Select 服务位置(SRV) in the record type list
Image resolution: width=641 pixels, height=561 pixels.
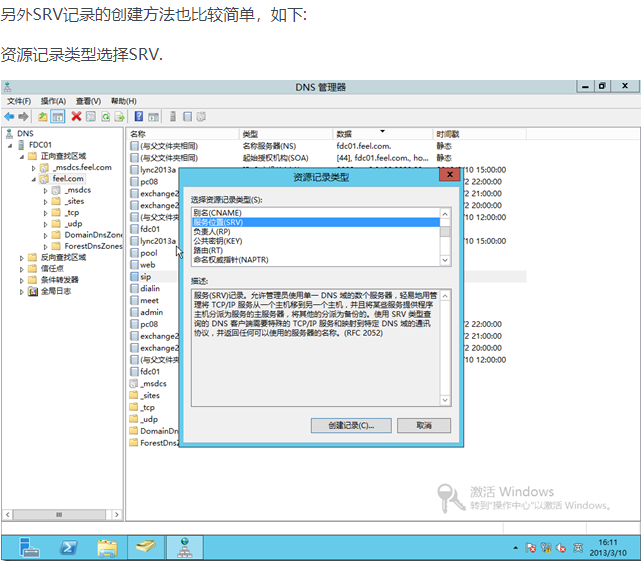click(316, 222)
